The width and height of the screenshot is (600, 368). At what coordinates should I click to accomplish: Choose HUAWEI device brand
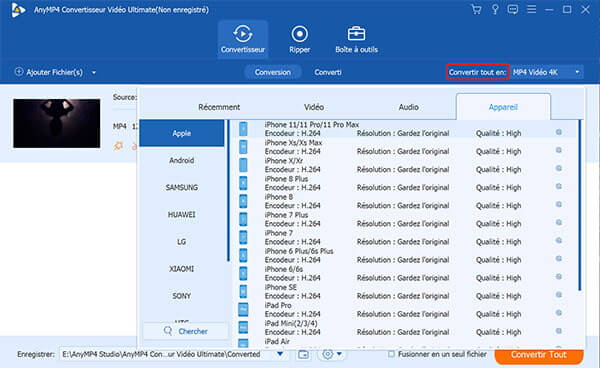(182, 215)
